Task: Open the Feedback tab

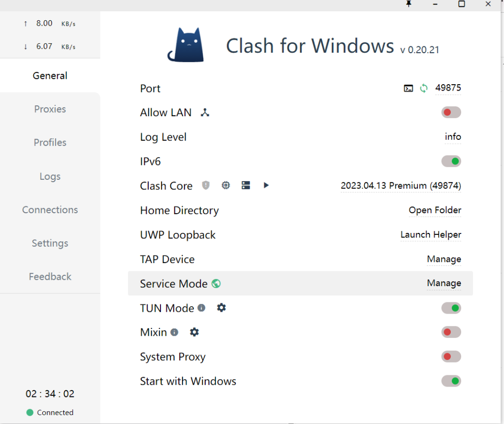Action: pos(50,277)
